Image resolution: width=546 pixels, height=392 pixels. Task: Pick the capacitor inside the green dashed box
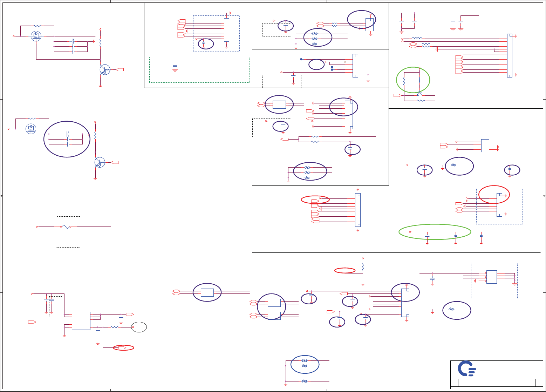coord(175,66)
